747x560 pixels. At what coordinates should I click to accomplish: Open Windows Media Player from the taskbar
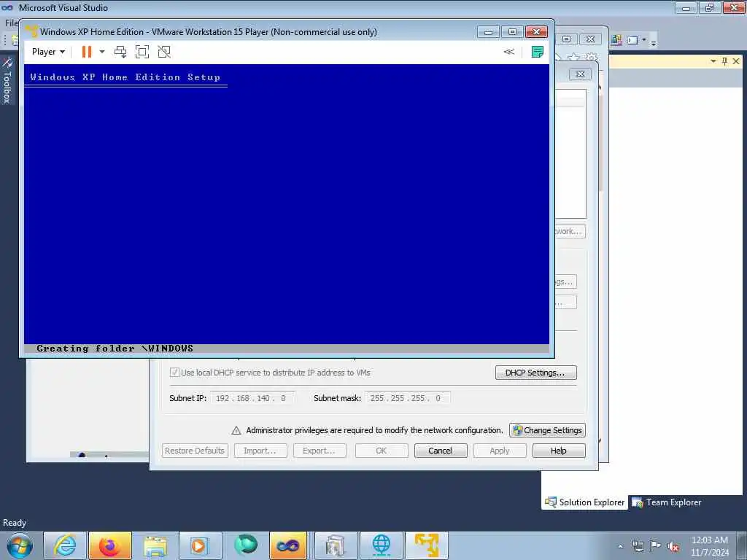point(200,545)
